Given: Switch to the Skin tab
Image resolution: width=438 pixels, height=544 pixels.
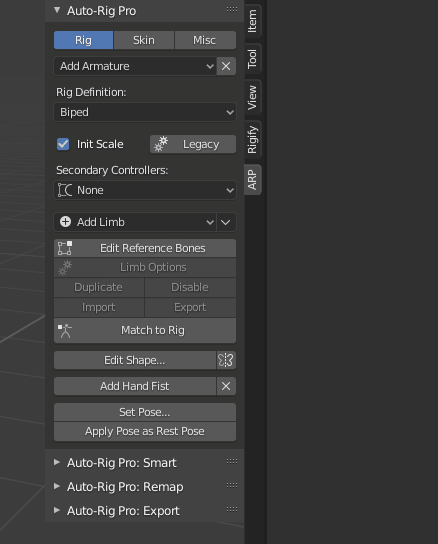Looking at the screenshot, I should pyautogui.click(x=144, y=40).
